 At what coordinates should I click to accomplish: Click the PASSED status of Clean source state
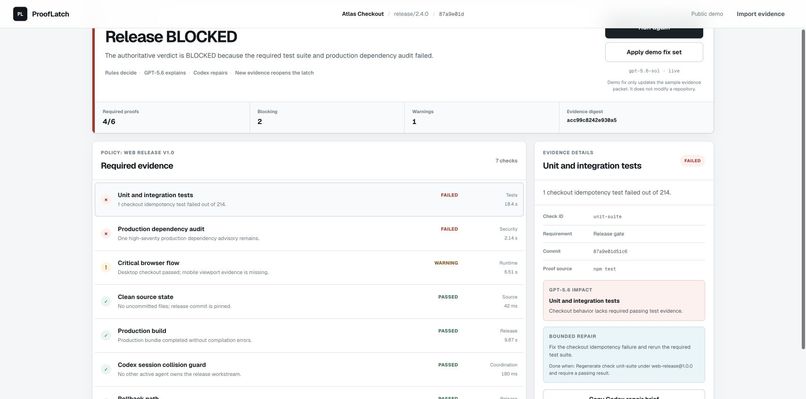tap(448, 297)
